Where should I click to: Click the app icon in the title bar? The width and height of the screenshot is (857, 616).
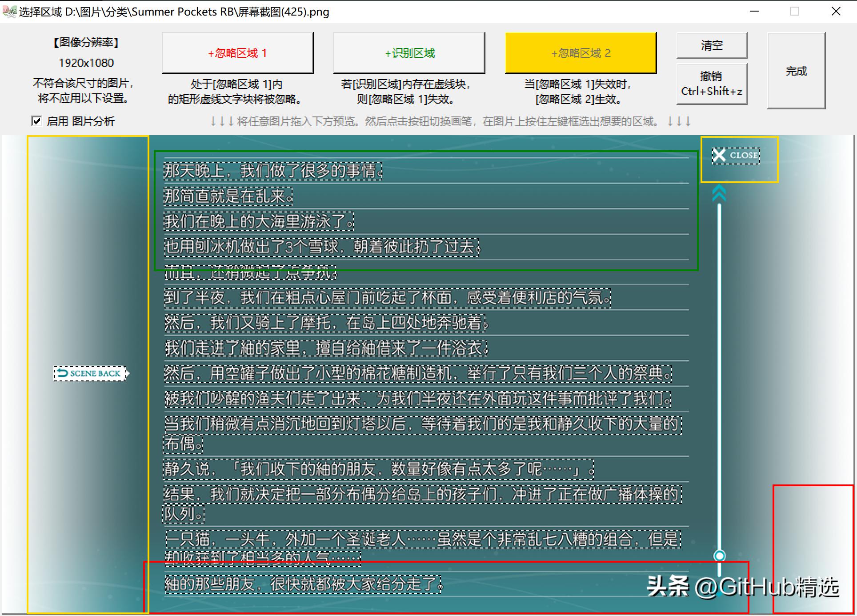click(9, 11)
